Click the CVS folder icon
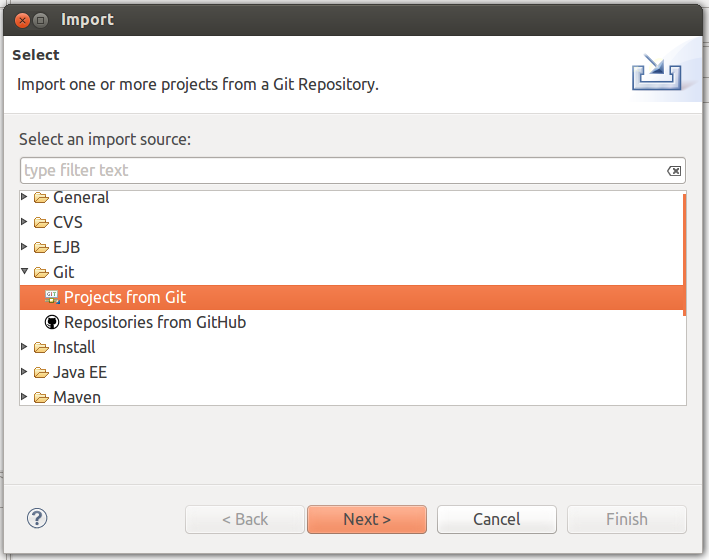709x560 pixels. [x=41, y=223]
